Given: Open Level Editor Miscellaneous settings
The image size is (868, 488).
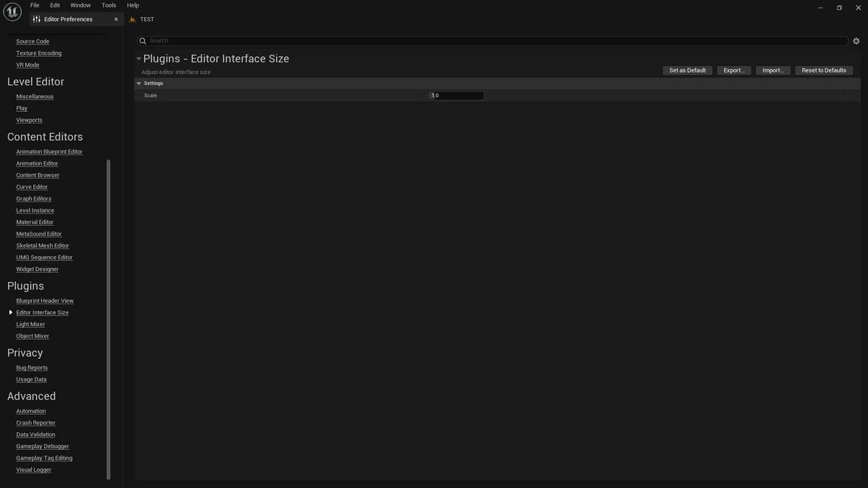Looking at the screenshot, I should (35, 96).
